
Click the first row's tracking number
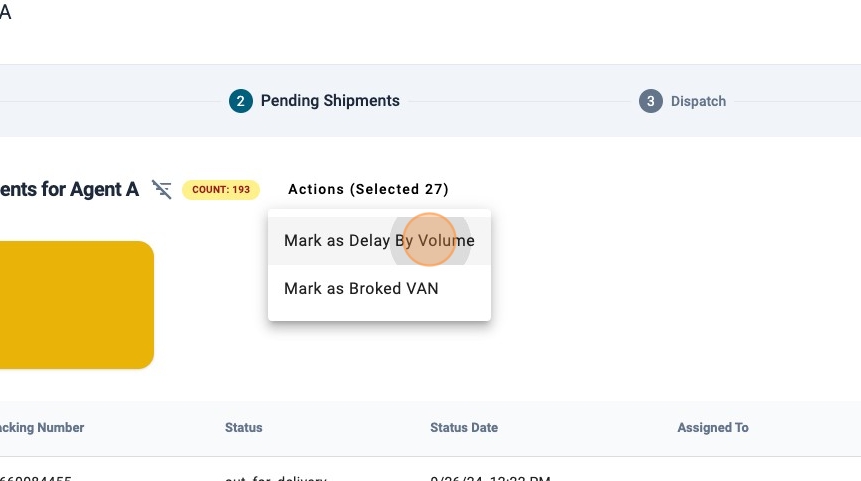36,477
